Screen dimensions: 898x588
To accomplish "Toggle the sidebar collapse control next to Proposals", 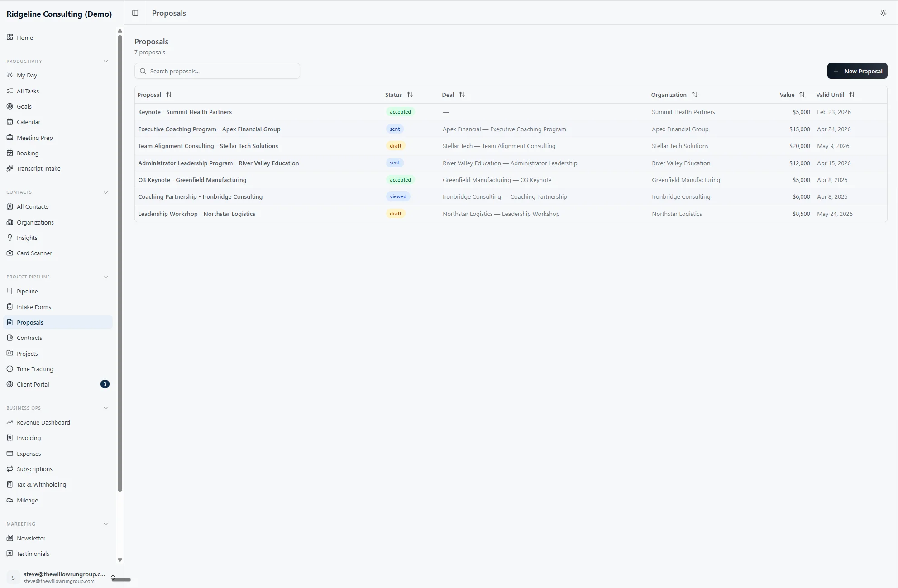I will [135, 13].
